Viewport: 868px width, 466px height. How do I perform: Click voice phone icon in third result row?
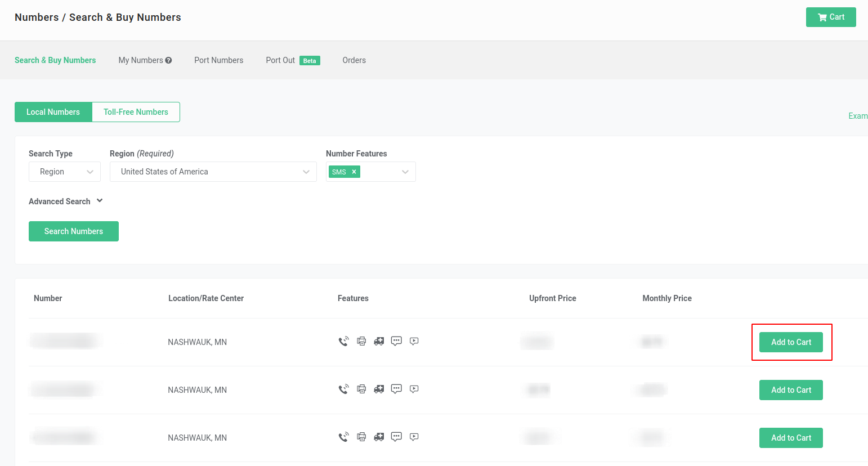(343, 437)
